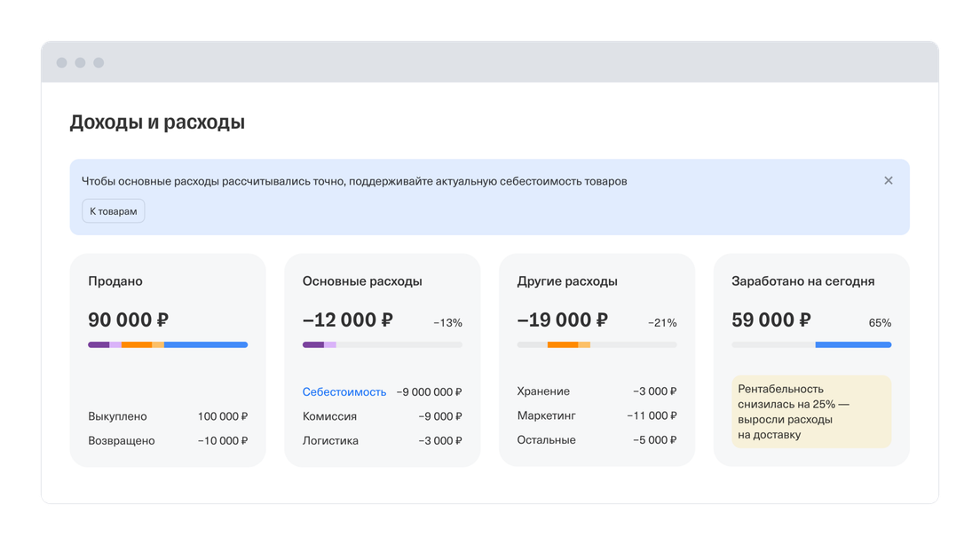Screen dimensions: 980x545
Task: Click the 65% indicator in the earnings card
Action: [880, 323]
